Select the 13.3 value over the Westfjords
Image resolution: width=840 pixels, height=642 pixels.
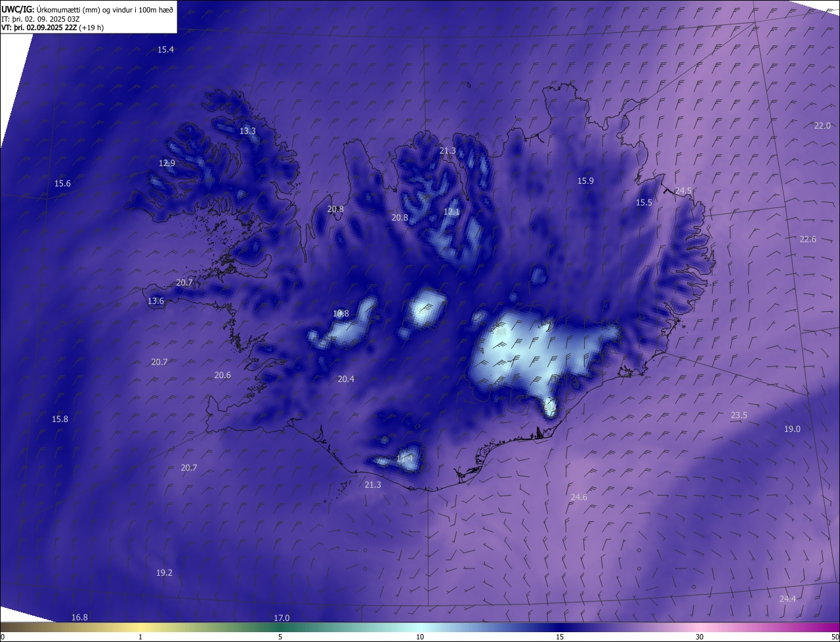[247, 131]
